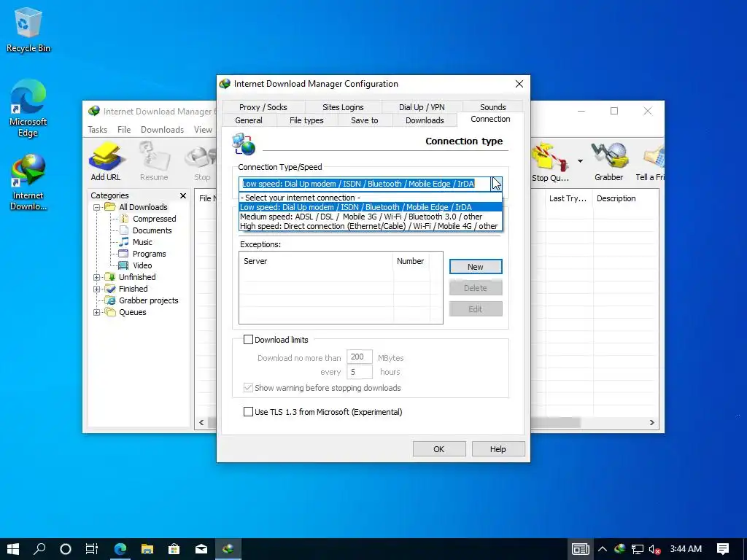Viewport: 747px width, 560px height.
Task: Switch to the Dial Up / VPN tab
Action: (x=422, y=107)
